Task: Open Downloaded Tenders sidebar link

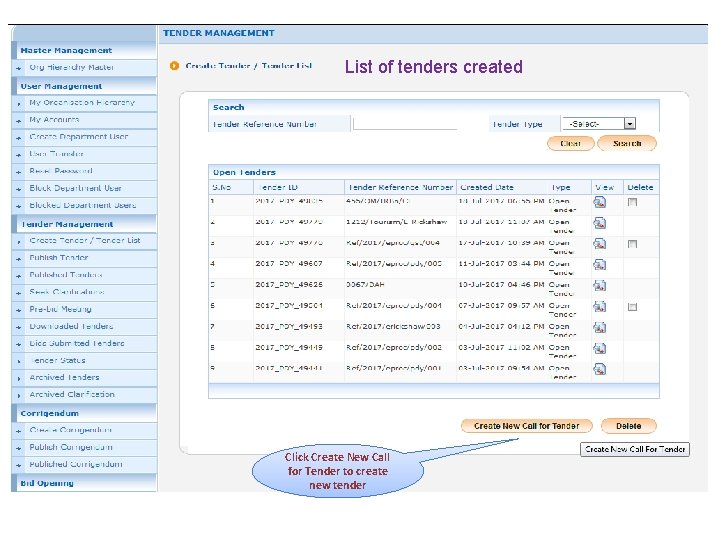Action: tap(84, 326)
